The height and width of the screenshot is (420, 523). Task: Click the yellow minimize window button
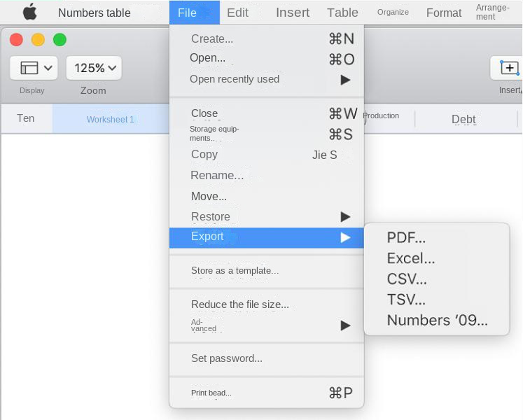(38, 40)
